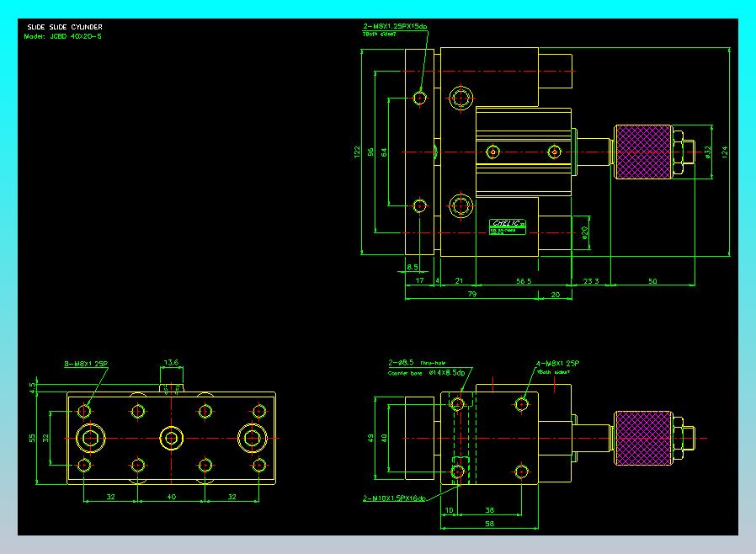This screenshot has height=554, width=756.
Task: Select the "4-M8X1.25P" callout text
Action: (558, 363)
